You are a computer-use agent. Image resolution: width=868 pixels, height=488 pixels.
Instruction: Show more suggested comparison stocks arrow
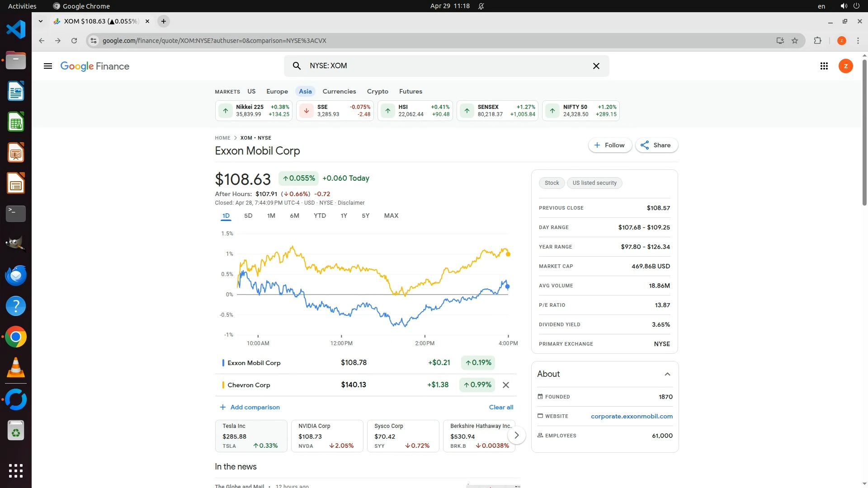click(516, 435)
